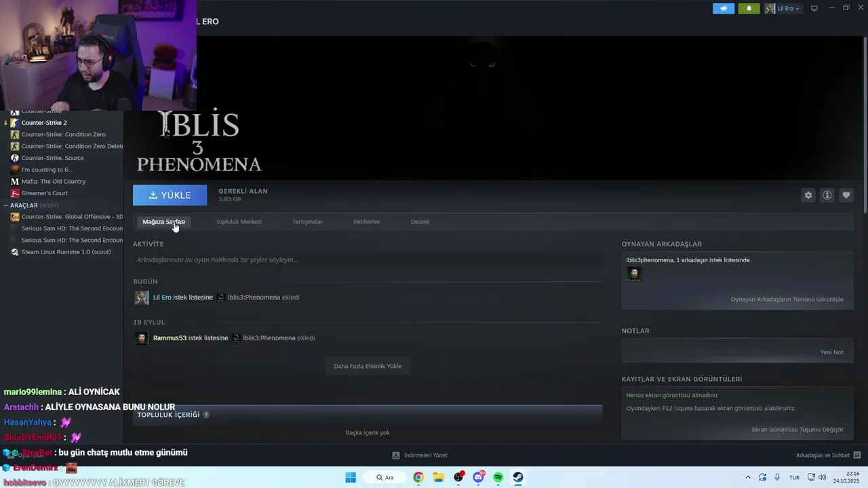Add game to favorites heart icon
This screenshot has height=488, width=868.
point(846,195)
